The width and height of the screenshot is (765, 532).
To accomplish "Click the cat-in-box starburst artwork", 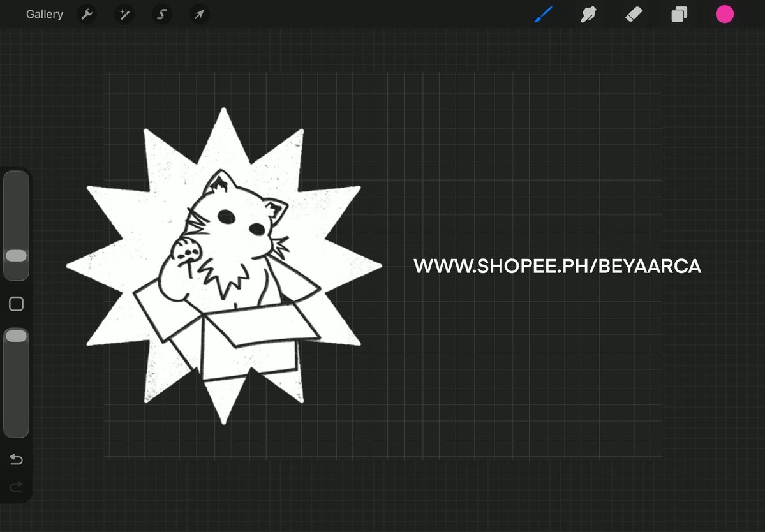I will point(224,266).
